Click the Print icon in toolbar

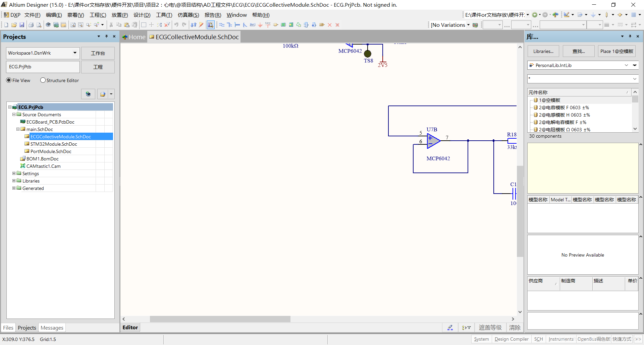31,25
